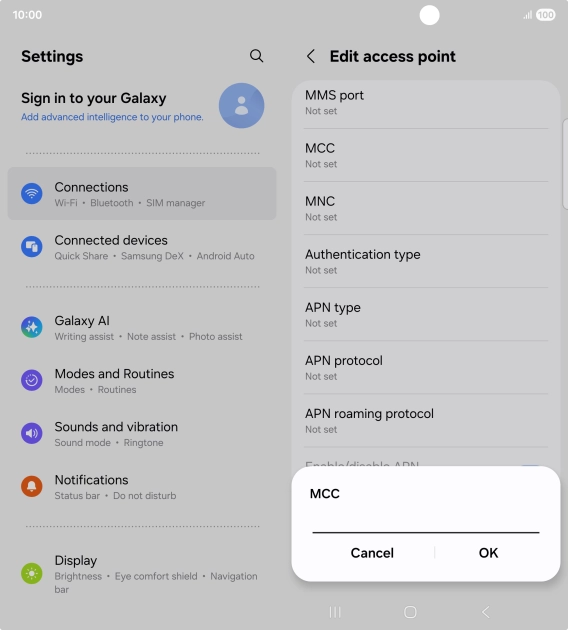Select the Connections Wi-Fi icon
This screenshot has width=568, height=630.
[x=32, y=194]
